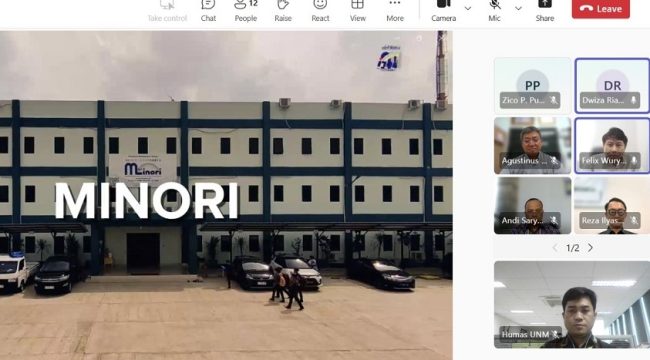The image size is (650, 360).
Task: Click the Take control button
Action: [x=167, y=11]
